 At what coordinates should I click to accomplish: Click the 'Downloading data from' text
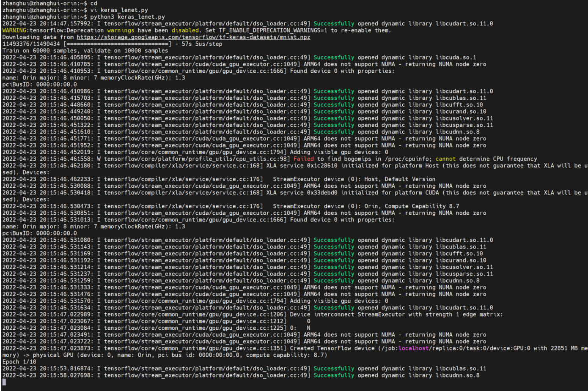click(38, 37)
